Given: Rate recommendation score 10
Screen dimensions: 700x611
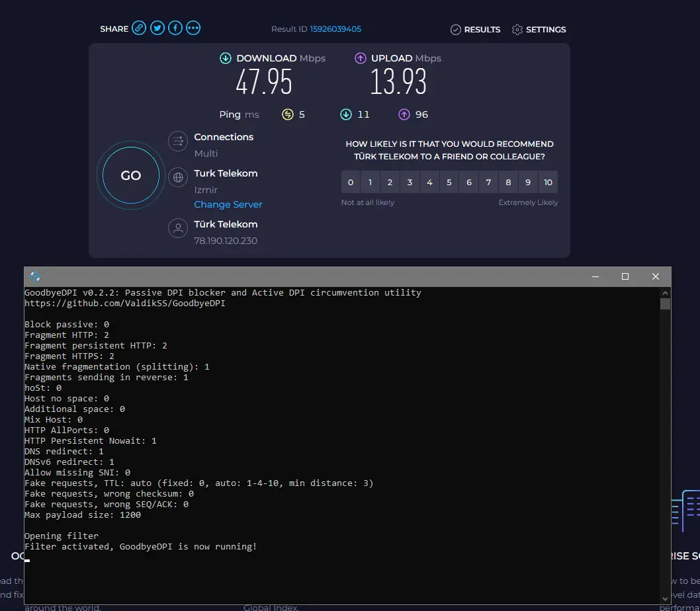Looking at the screenshot, I should pyautogui.click(x=548, y=182).
